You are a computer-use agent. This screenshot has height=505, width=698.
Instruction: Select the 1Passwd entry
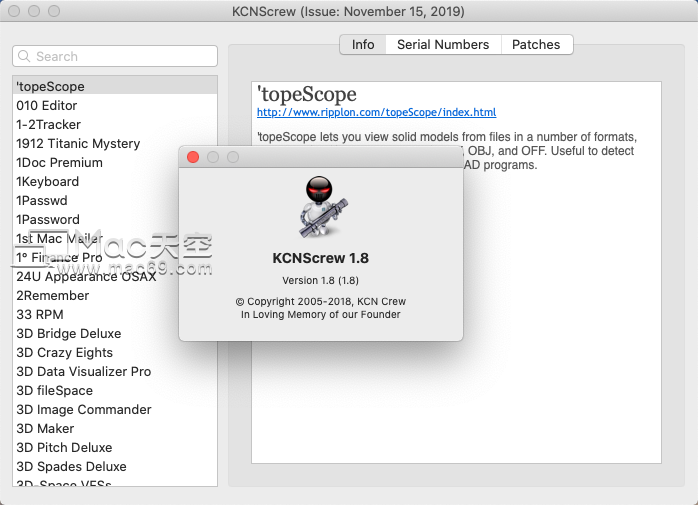click(115, 200)
